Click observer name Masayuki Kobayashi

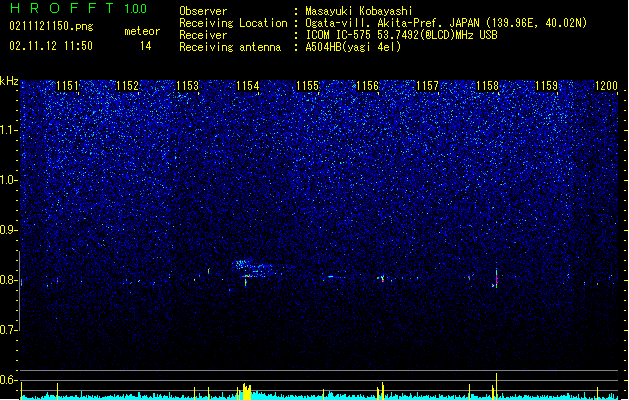[x=359, y=11]
